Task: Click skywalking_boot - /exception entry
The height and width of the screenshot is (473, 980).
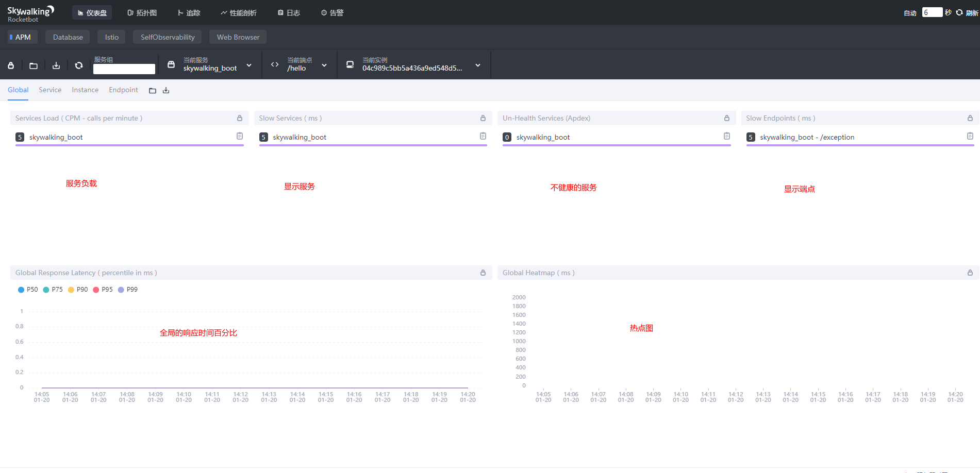Action: (x=807, y=137)
